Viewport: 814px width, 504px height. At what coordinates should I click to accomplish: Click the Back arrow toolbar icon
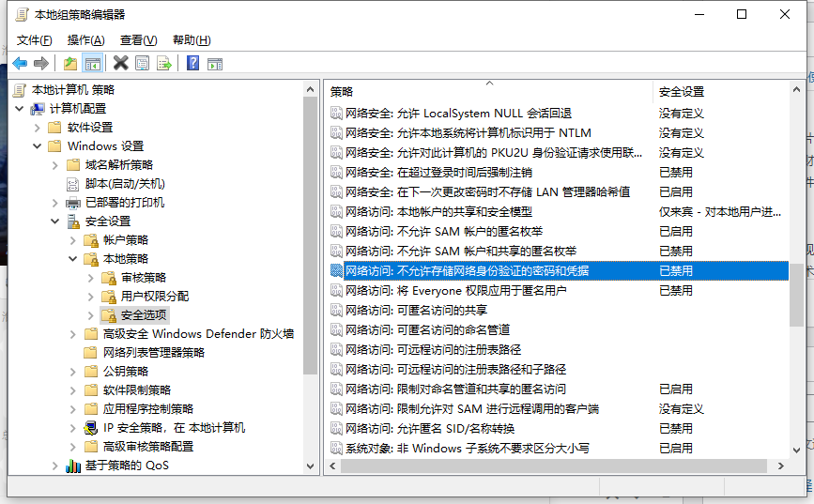pos(20,63)
